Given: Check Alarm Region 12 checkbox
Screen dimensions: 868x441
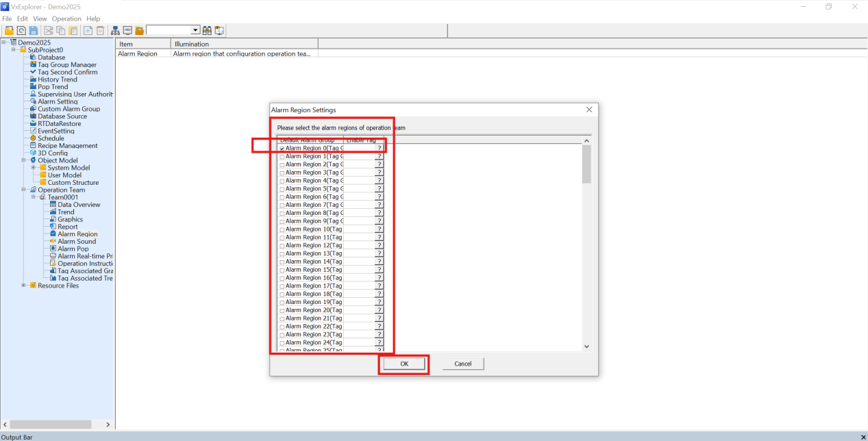Looking at the screenshot, I should (x=282, y=246).
